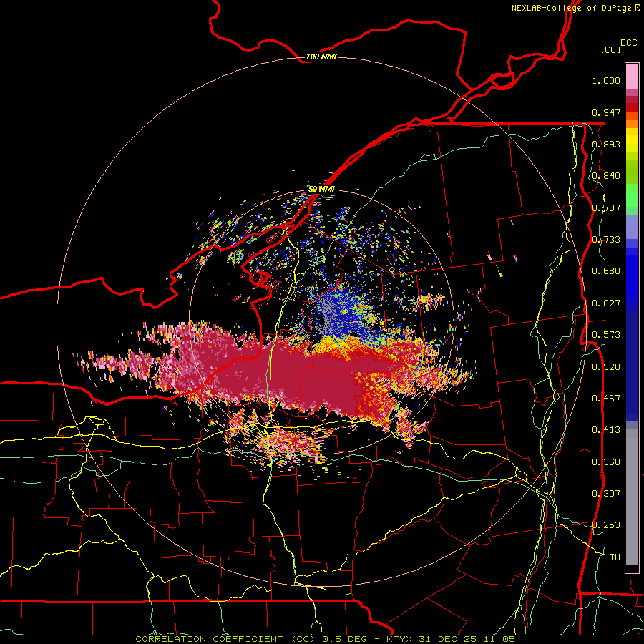Select the KTYX station identifier in the caption
Image resolution: width=644 pixels, height=644 pixels.
click(x=401, y=639)
